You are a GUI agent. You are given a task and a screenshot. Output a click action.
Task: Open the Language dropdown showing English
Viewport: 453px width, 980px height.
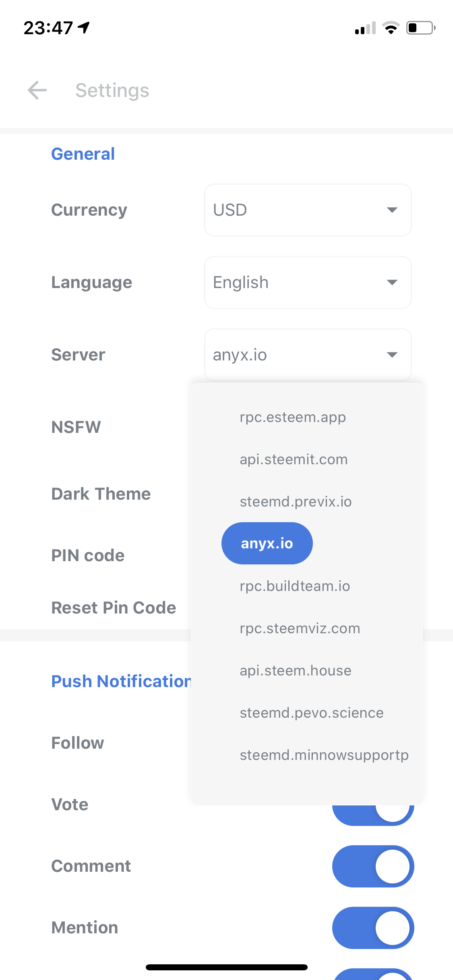(x=308, y=282)
